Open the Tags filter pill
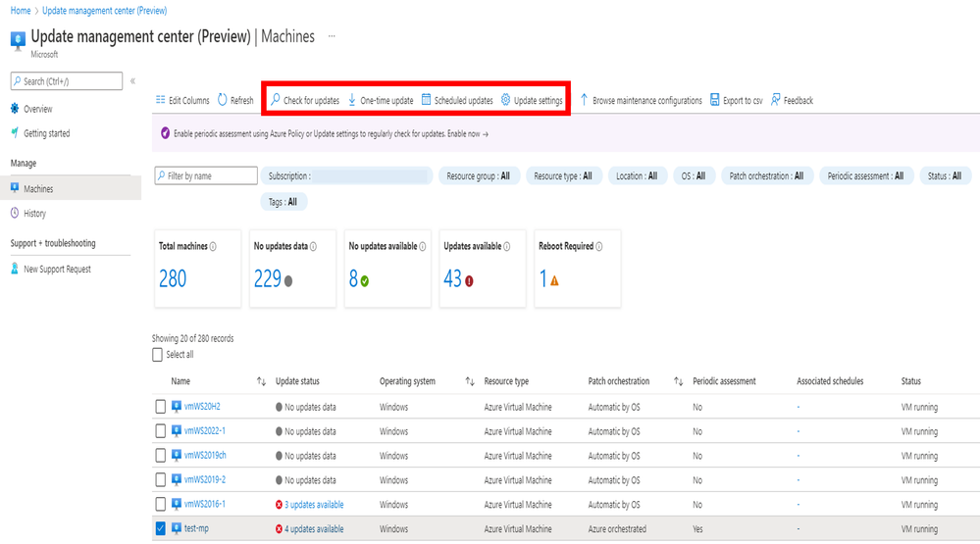The height and width of the screenshot is (544, 980). (x=284, y=202)
